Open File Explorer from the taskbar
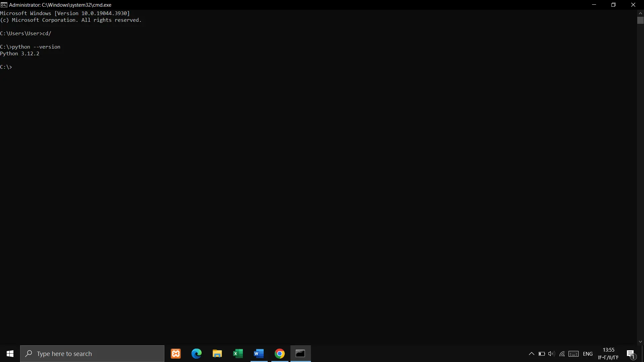The image size is (644, 362). click(x=217, y=354)
